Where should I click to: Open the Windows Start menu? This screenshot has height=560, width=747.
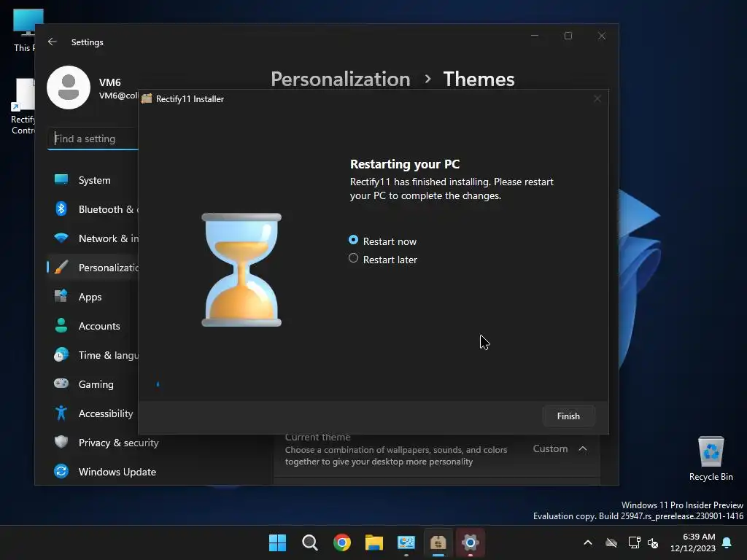coord(277,542)
